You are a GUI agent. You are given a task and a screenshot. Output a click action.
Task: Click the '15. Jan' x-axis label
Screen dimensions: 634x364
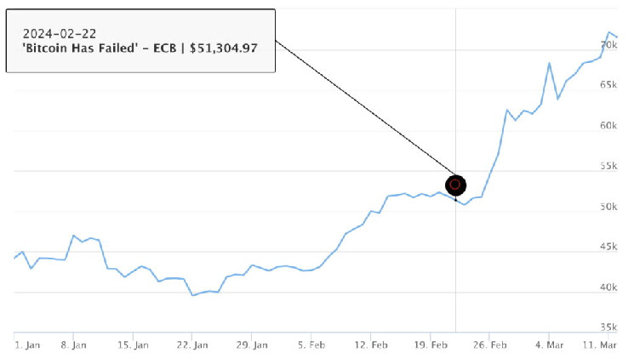click(134, 345)
